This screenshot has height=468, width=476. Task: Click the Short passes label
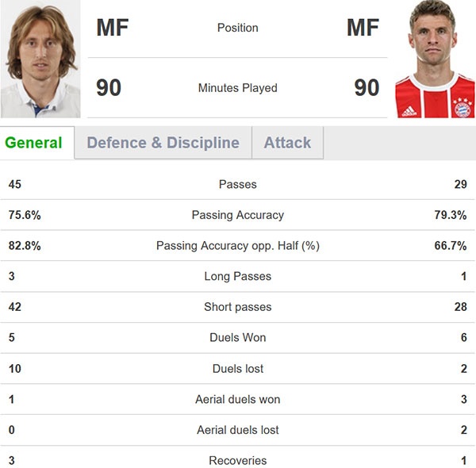[238, 307]
